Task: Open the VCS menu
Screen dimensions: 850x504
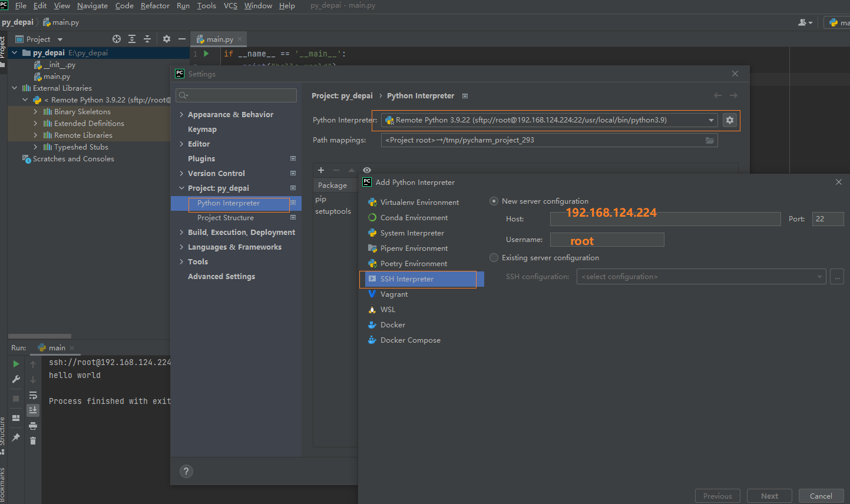Action: [x=230, y=6]
